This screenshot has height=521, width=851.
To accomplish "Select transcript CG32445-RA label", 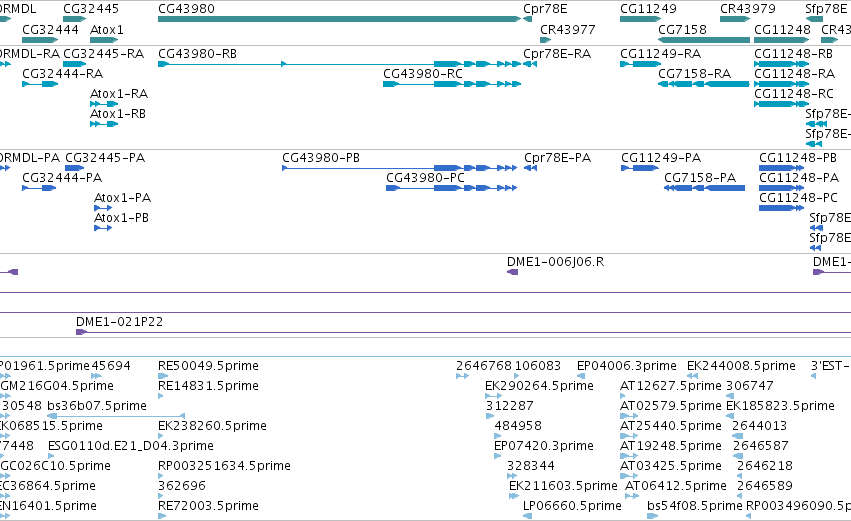I will coord(103,54).
